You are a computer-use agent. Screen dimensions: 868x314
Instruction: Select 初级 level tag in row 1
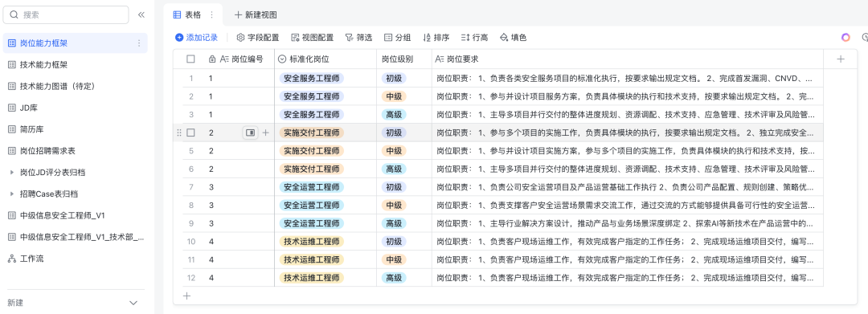pos(394,78)
